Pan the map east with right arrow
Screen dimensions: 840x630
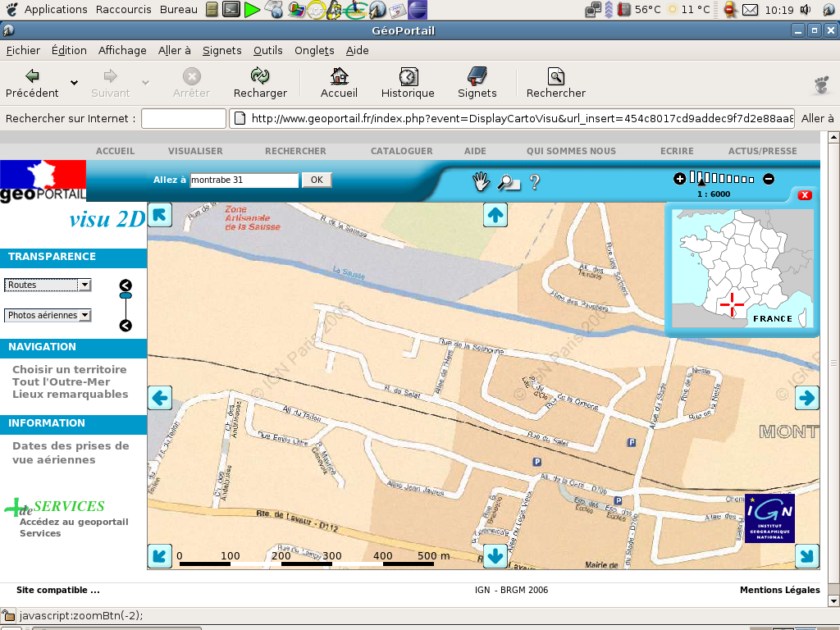tap(807, 398)
